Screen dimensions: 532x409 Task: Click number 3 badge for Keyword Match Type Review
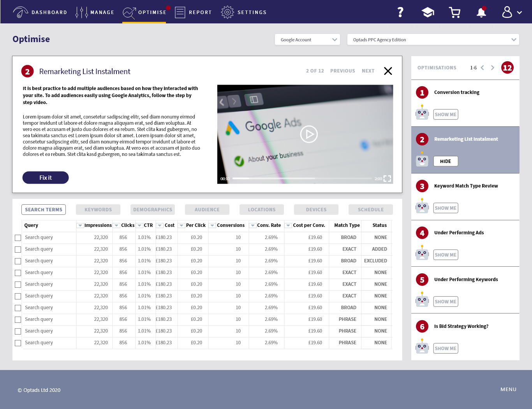tap(422, 186)
